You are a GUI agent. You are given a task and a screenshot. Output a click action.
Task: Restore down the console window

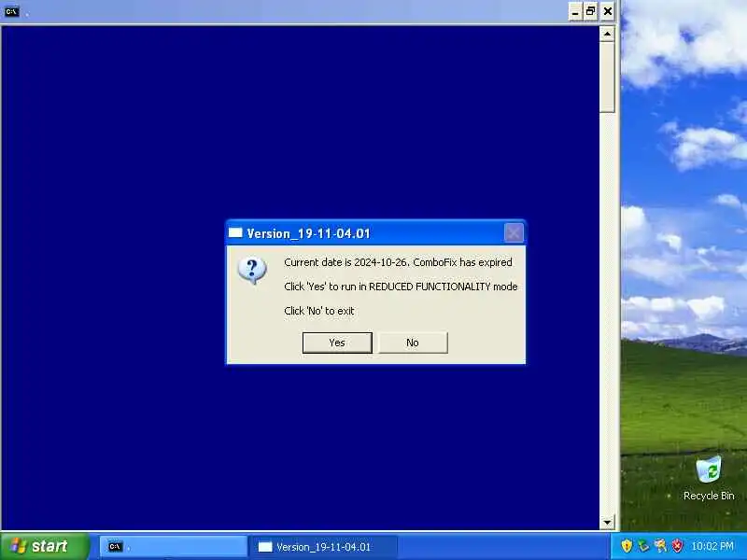[x=591, y=11]
